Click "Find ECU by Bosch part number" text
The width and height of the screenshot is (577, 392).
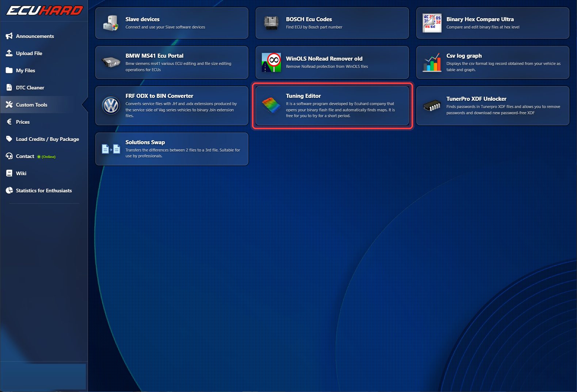tap(314, 27)
